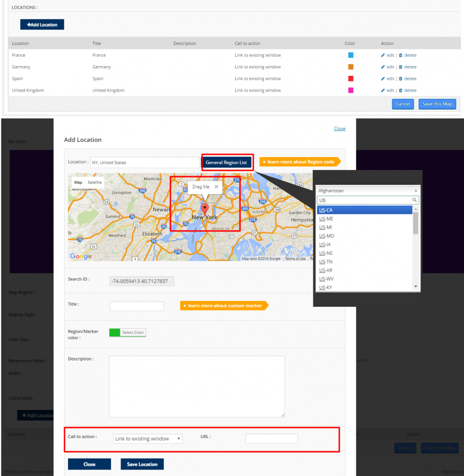This screenshot has width=464, height=476.
Task: Switch the map to Map view
Action: coord(78,182)
